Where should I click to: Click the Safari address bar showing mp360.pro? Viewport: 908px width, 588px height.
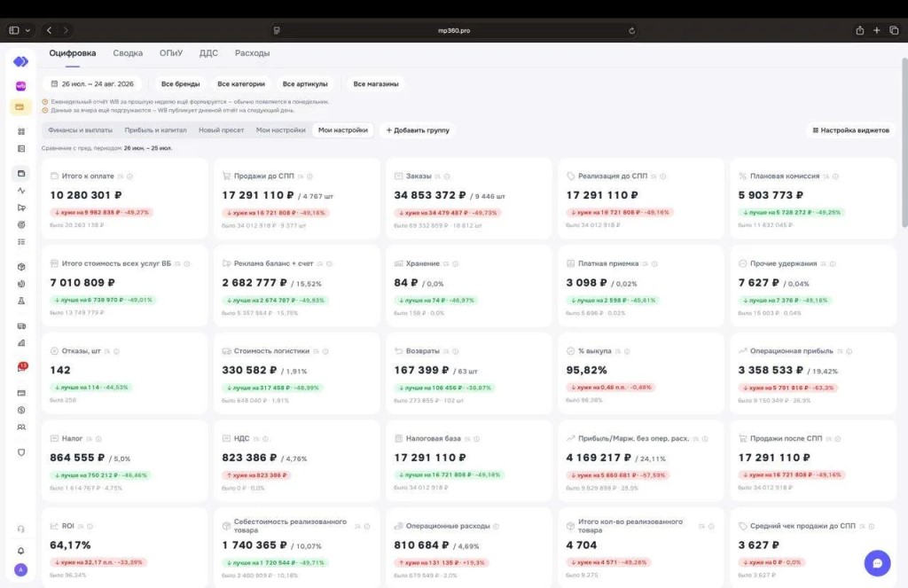(454, 30)
